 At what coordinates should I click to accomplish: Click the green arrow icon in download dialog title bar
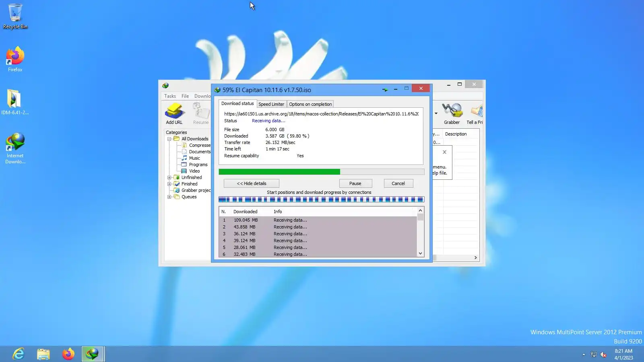385,90
